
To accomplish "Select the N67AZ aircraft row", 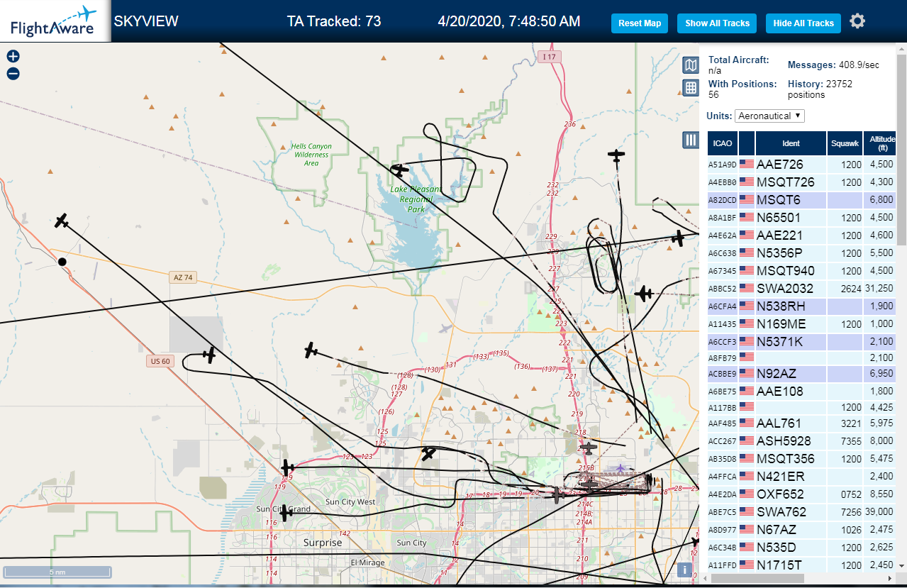I will [x=802, y=530].
